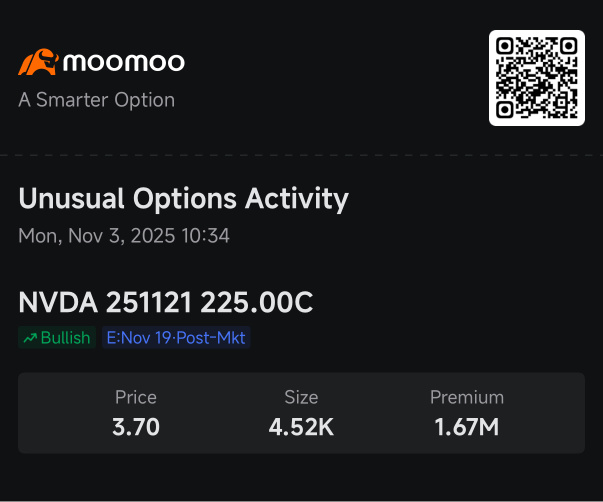
Task: Click the orange moomoo bull logo
Action: (x=37, y=63)
